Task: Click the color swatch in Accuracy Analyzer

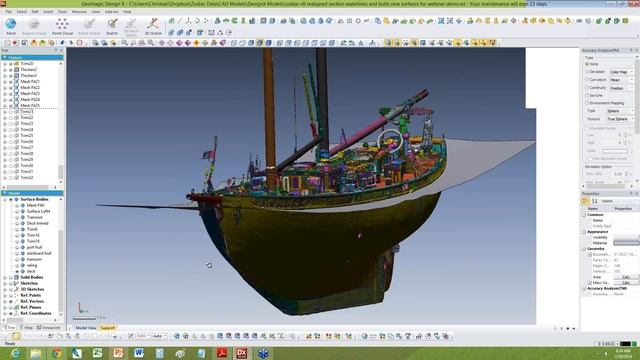Action: tap(616, 151)
